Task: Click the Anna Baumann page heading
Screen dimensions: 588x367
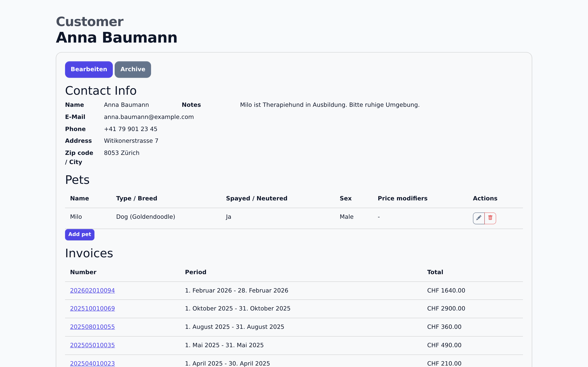Action: (117, 38)
